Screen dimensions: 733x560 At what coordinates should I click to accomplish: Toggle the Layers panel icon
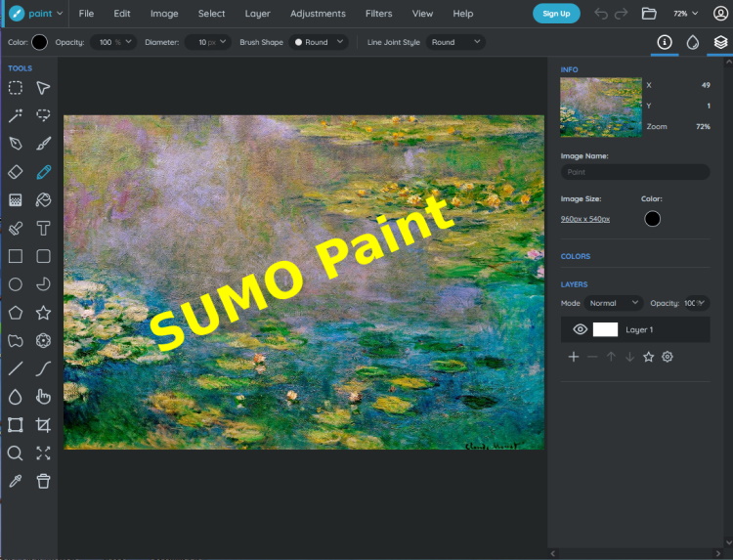point(720,42)
